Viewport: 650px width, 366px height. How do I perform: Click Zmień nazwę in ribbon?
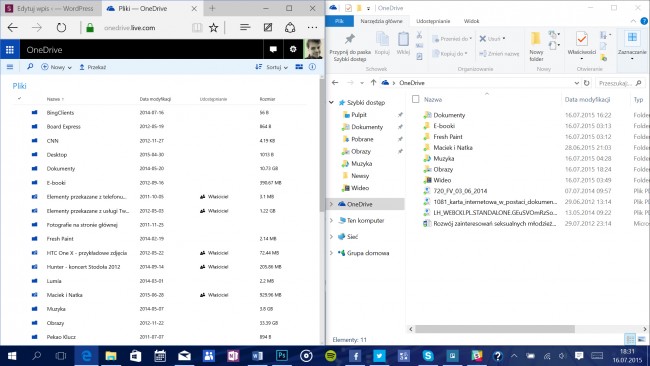click(499, 53)
